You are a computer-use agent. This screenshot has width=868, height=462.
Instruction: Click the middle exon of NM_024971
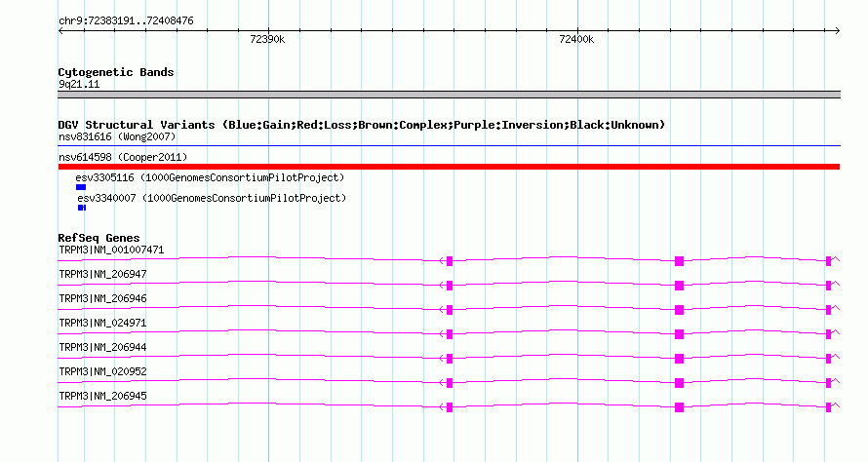[x=679, y=334]
